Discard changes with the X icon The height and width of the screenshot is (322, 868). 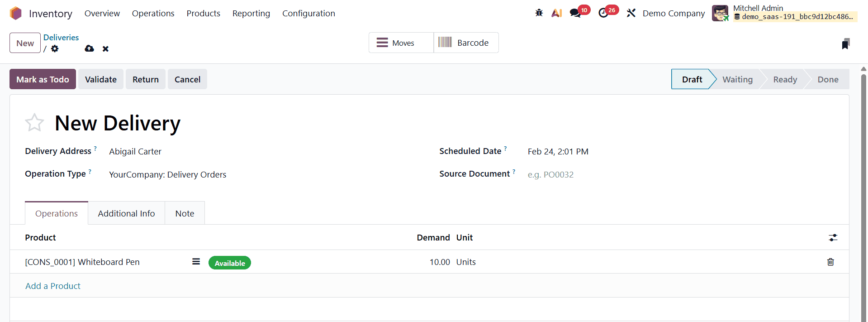[105, 48]
